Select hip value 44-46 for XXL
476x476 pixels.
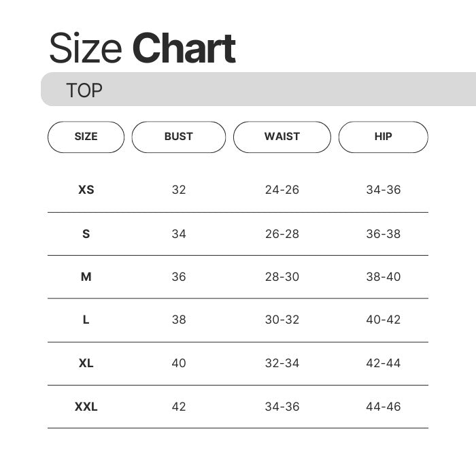(x=384, y=407)
